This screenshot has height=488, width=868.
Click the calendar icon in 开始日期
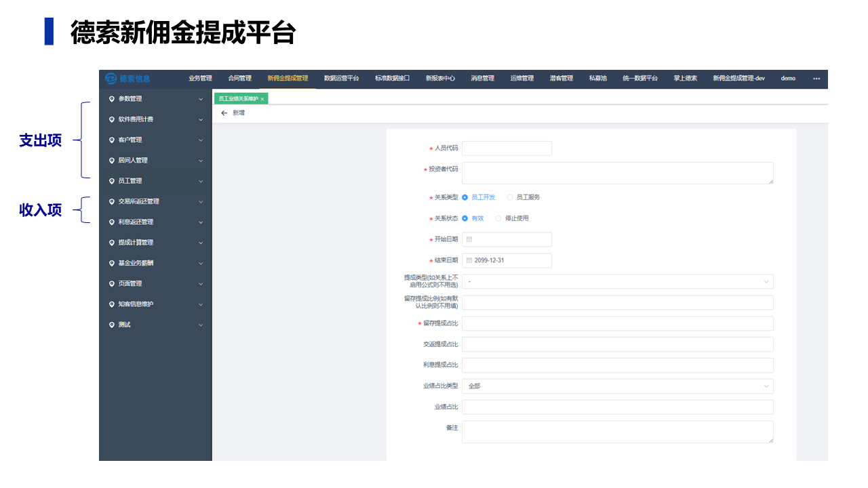469,239
